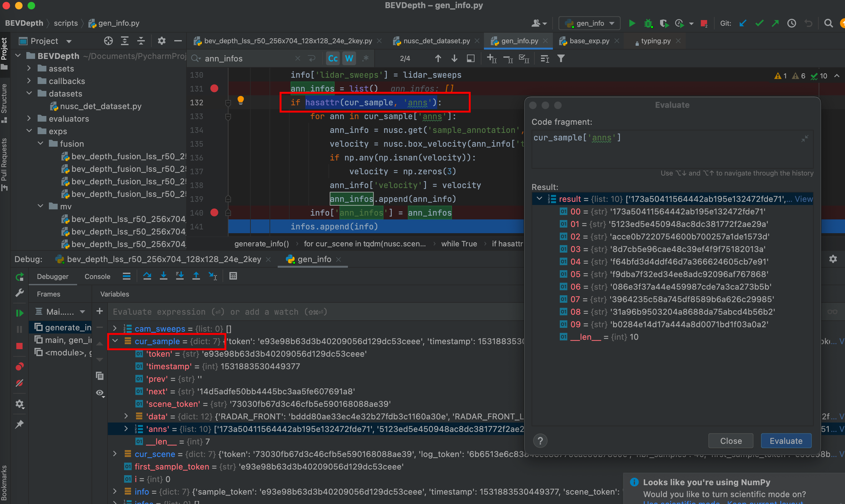Mute breakpoints in the debug sidebar

(x=19, y=383)
